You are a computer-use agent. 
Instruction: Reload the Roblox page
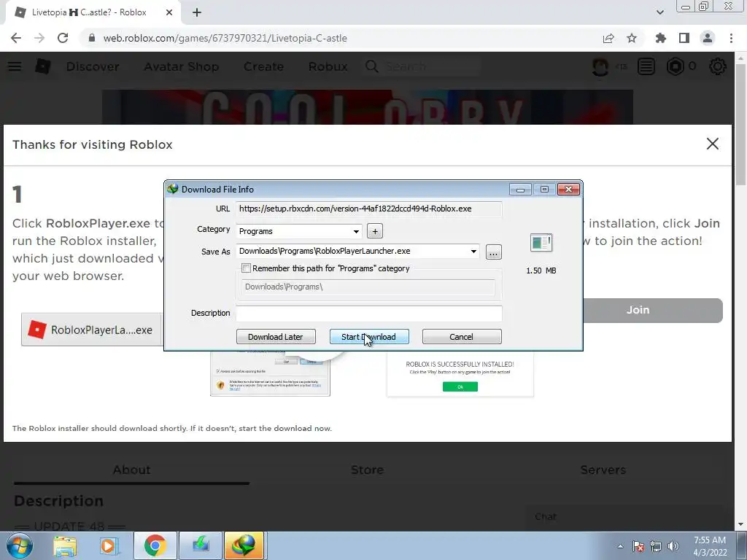(63, 38)
